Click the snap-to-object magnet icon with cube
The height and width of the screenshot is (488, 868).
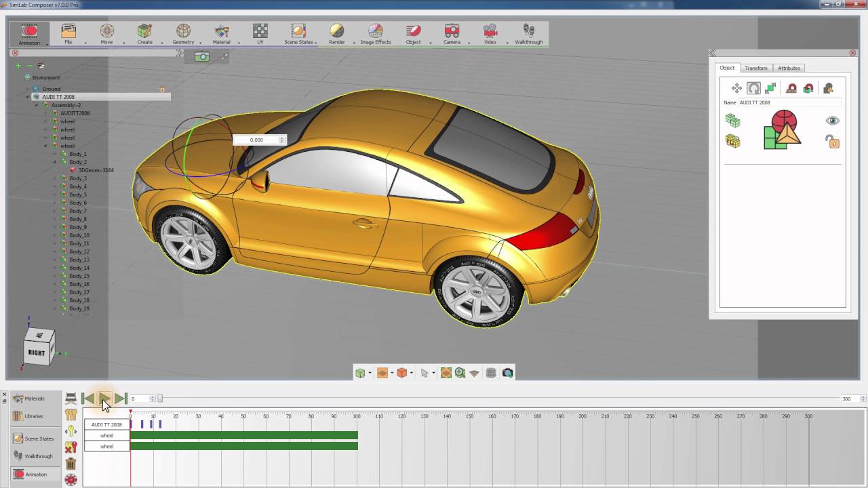(x=808, y=88)
